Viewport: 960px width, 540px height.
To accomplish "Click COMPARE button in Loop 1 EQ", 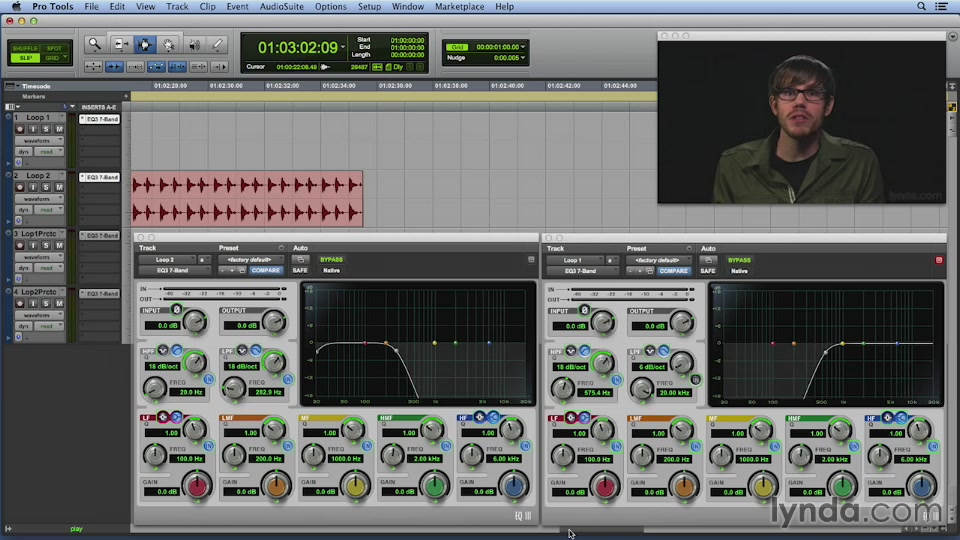I will (673, 271).
